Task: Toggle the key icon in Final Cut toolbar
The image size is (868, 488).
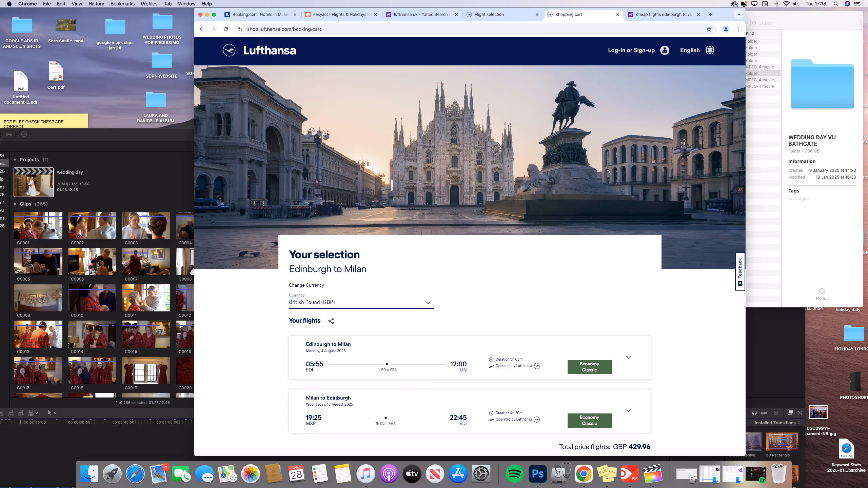Action: pyautogui.click(x=9, y=135)
